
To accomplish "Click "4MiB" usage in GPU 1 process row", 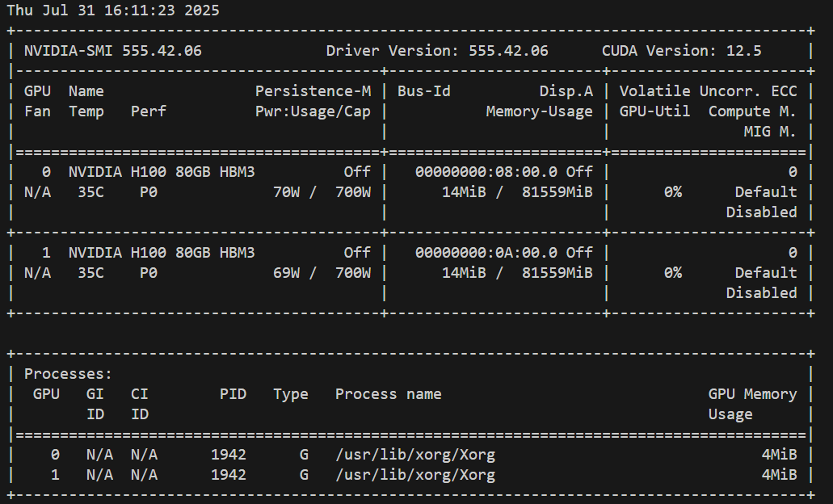I will click(x=780, y=475).
